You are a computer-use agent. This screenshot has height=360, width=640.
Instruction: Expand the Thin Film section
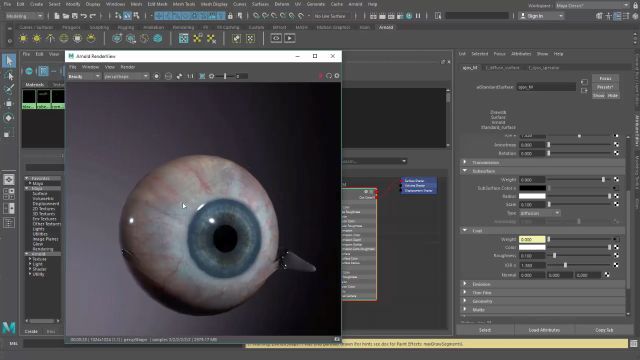pos(464,293)
